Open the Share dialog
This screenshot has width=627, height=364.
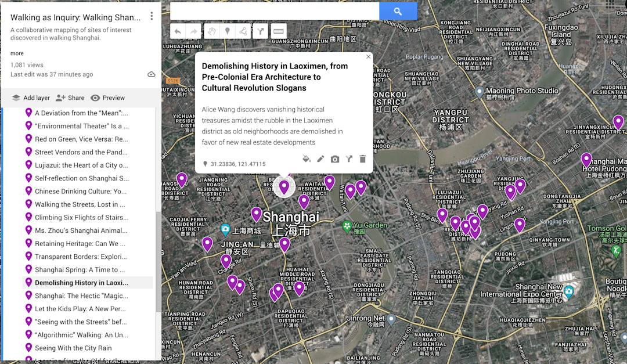(x=70, y=98)
